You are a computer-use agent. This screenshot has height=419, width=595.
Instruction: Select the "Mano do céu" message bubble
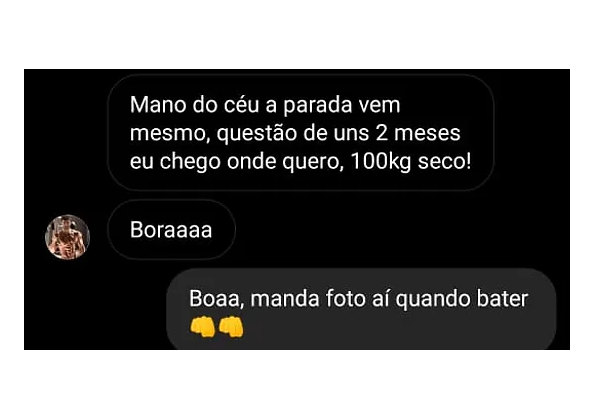[x=301, y=132]
